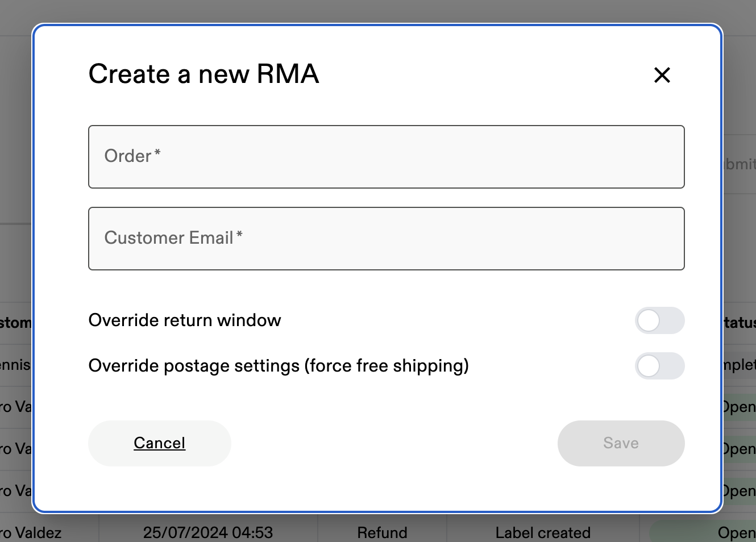756x542 pixels.
Task: Focus the Order input field
Action: click(x=387, y=157)
